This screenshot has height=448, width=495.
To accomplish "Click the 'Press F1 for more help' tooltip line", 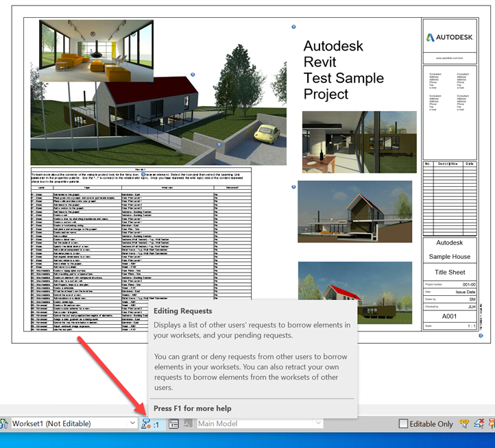I will point(192,408).
